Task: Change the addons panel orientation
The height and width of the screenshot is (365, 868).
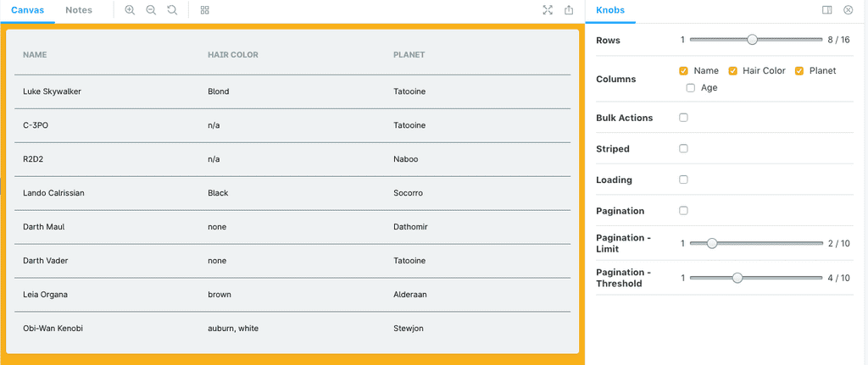Action: click(x=827, y=10)
